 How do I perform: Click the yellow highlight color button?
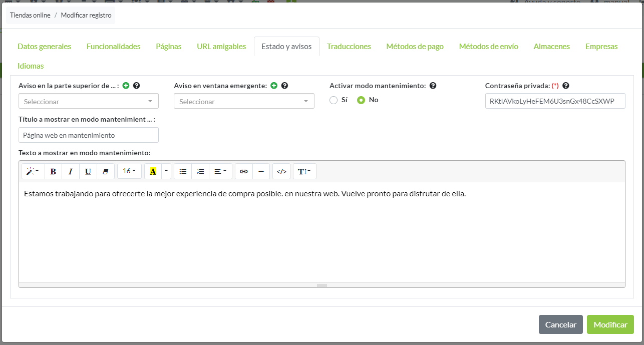pos(153,171)
